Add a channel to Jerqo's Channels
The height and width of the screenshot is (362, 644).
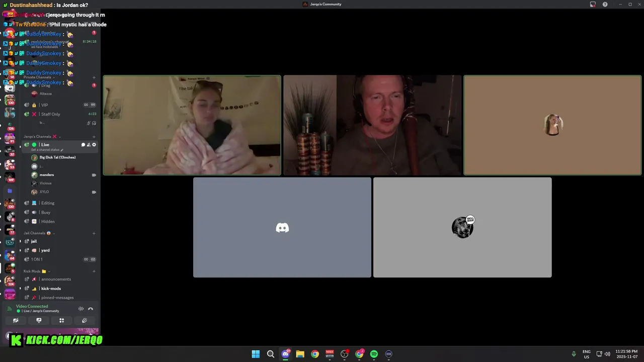point(94,137)
